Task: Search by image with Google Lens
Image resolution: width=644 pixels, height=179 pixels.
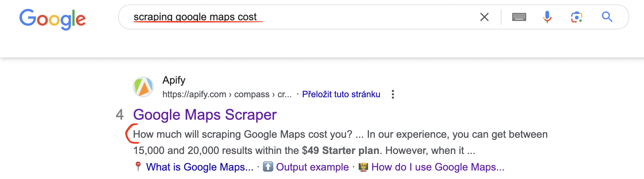Action: tap(576, 17)
